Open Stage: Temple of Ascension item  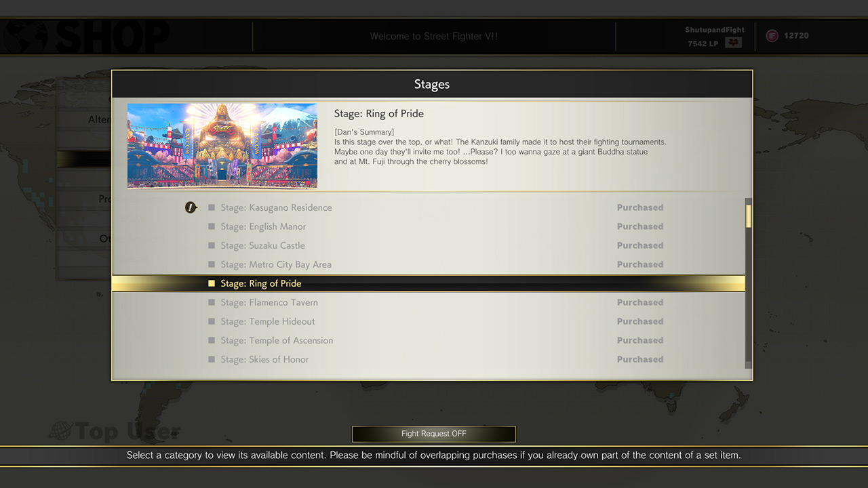pos(276,340)
